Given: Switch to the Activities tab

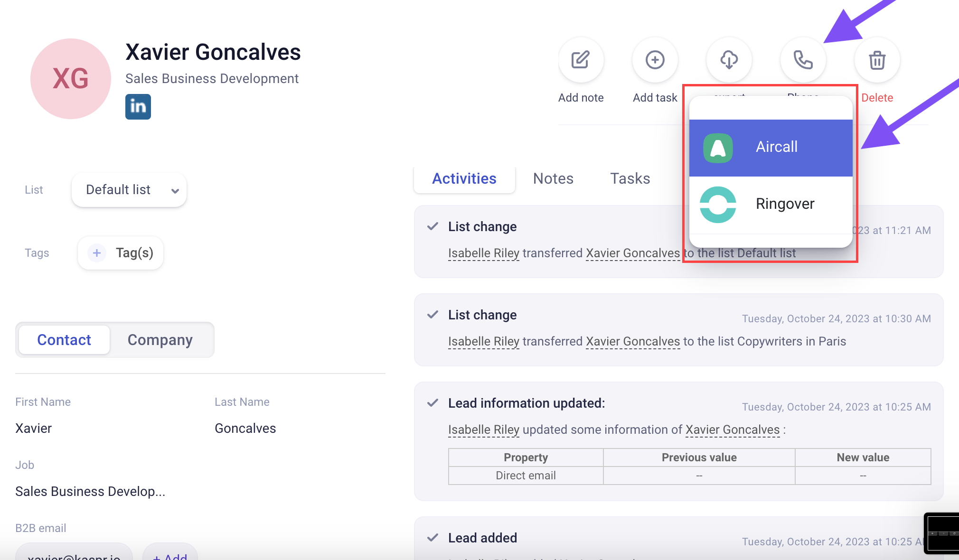Looking at the screenshot, I should pos(464,178).
